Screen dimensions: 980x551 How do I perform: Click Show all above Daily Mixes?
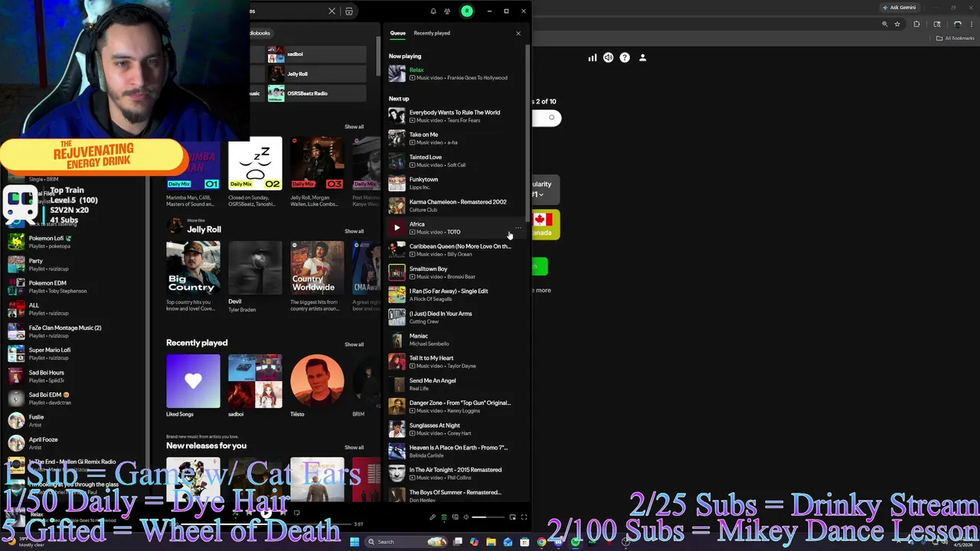tap(354, 127)
